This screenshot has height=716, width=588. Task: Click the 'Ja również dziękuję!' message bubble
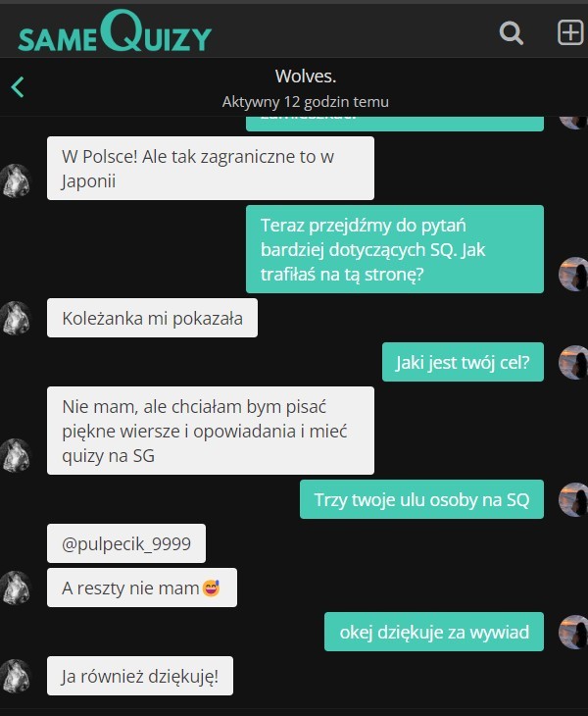[x=140, y=676]
